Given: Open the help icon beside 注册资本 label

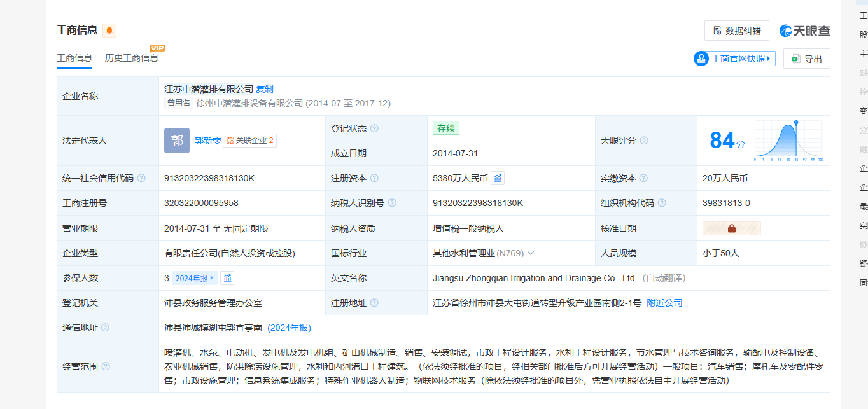Looking at the screenshot, I should coord(374,178).
